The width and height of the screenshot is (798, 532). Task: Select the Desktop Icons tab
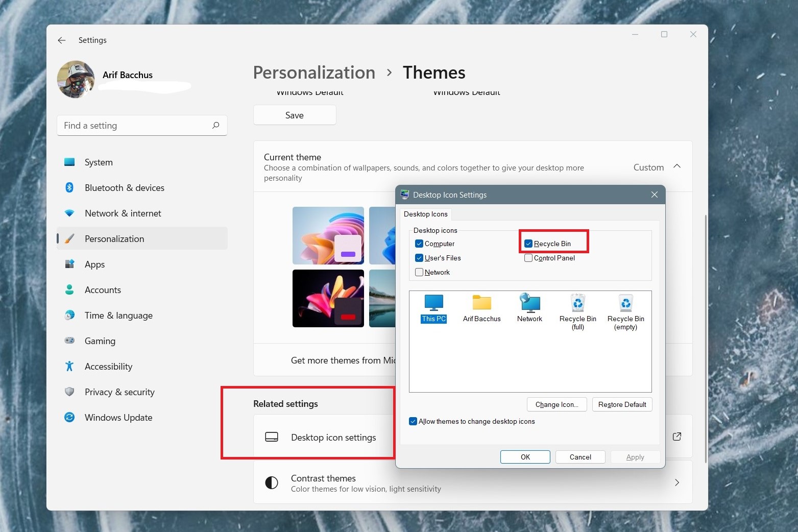(426, 214)
